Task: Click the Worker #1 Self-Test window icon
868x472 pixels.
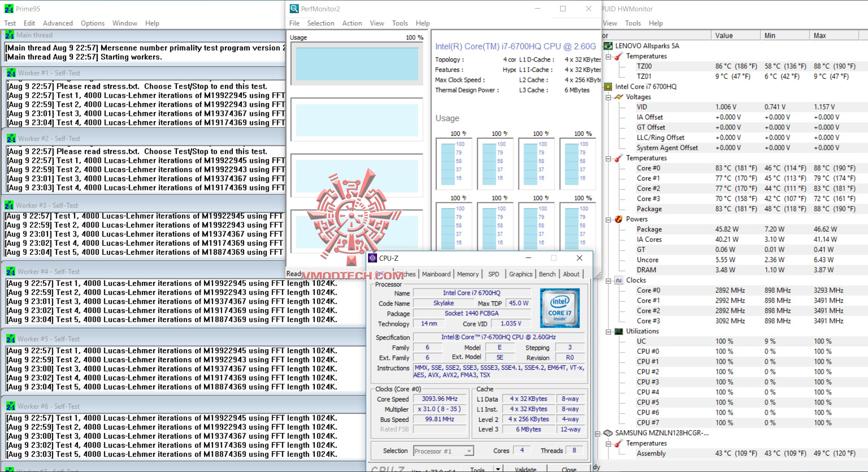Action: coord(11,73)
